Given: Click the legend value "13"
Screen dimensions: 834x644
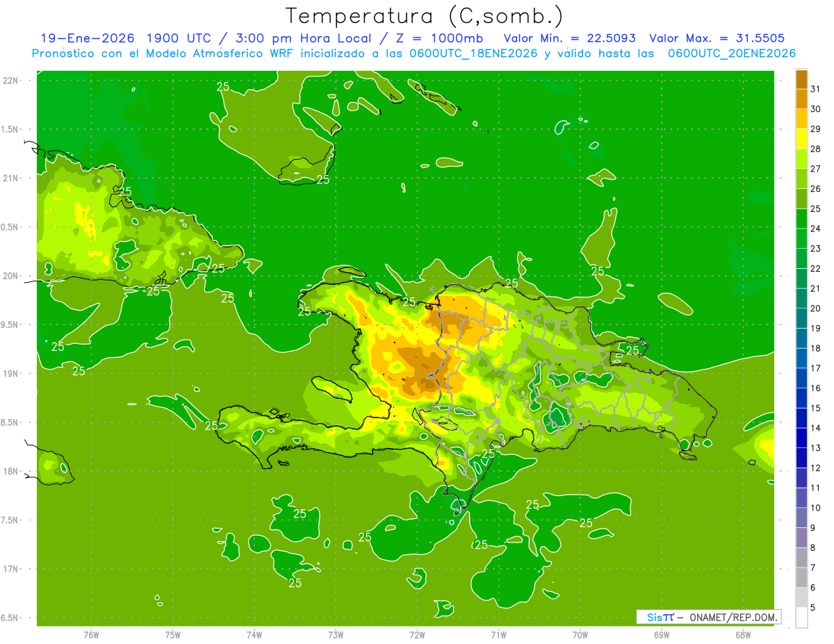Looking at the screenshot, I should point(816,448).
